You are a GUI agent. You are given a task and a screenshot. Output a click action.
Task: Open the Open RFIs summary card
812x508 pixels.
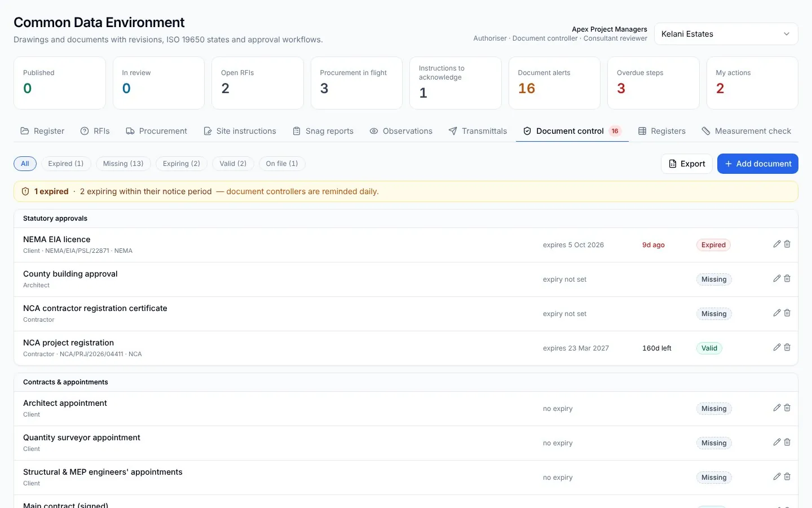(x=258, y=83)
